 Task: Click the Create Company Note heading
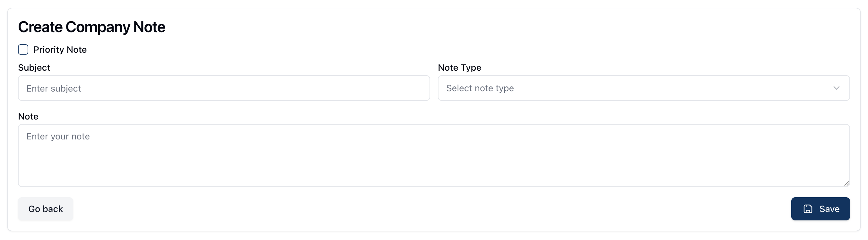[x=92, y=27]
